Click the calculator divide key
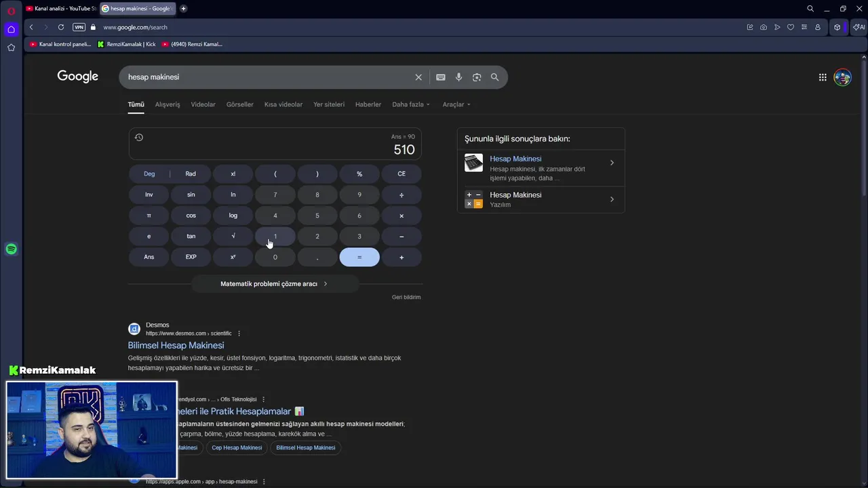The width and height of the screenshot is (868, 488). (x=401, y=195)
